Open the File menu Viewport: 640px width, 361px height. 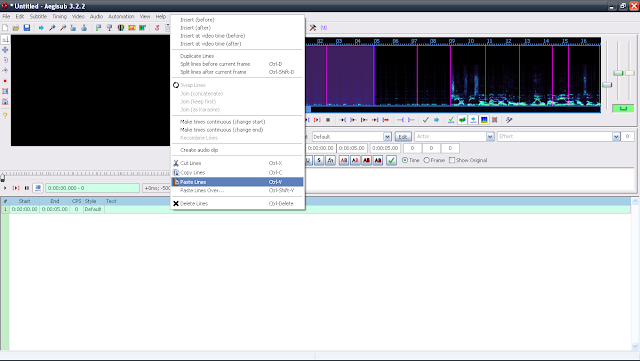tap(6, 17)
